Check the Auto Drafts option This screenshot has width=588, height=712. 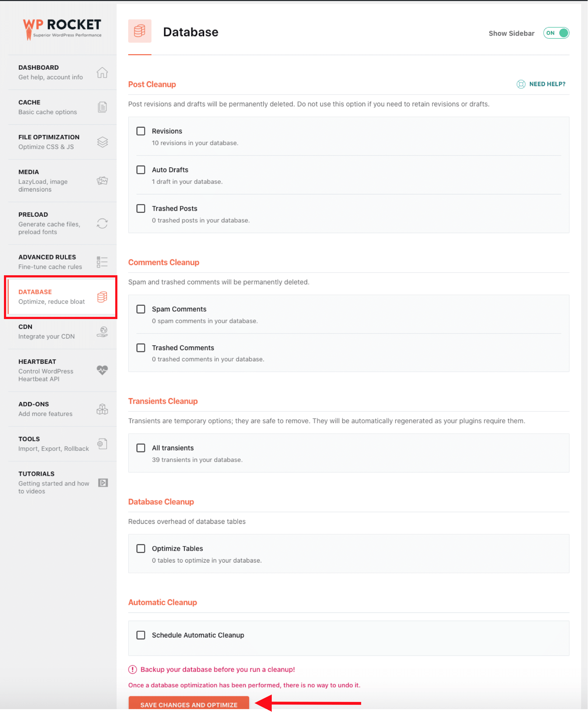[141, 170]
